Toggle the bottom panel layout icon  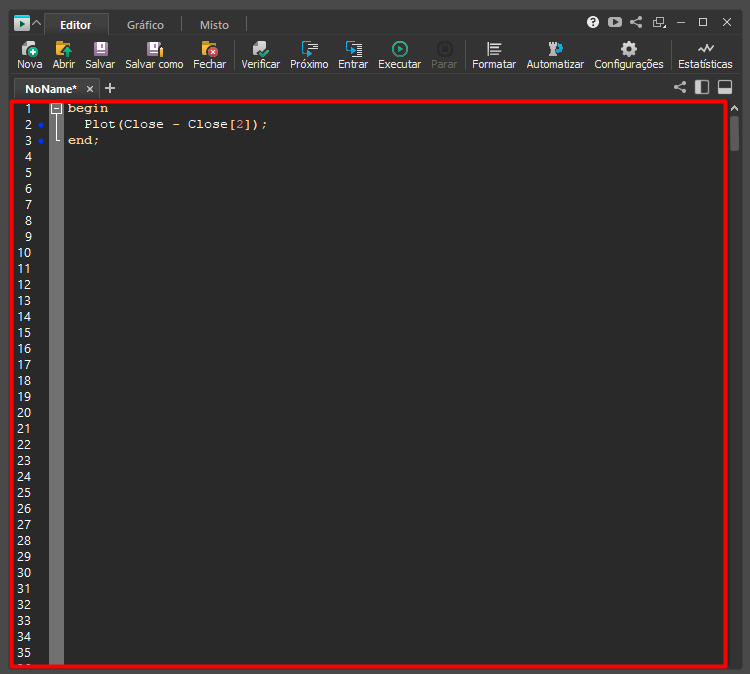coord(725,87)
